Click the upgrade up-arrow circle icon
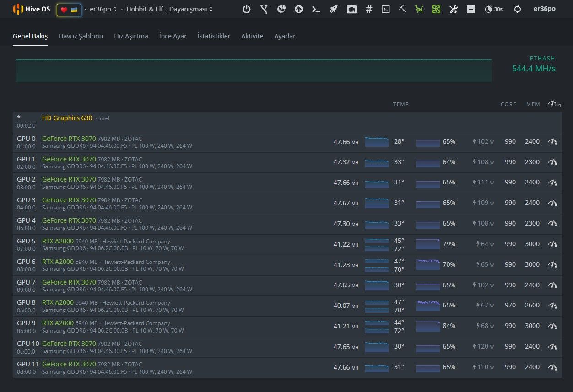This screenshot has height=392, width=573. tap(299, 9)
